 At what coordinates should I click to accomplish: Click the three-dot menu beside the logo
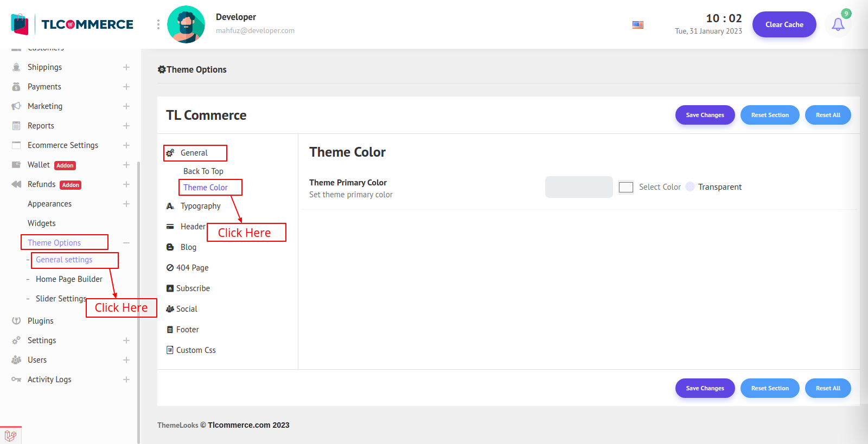click(158, 24)
